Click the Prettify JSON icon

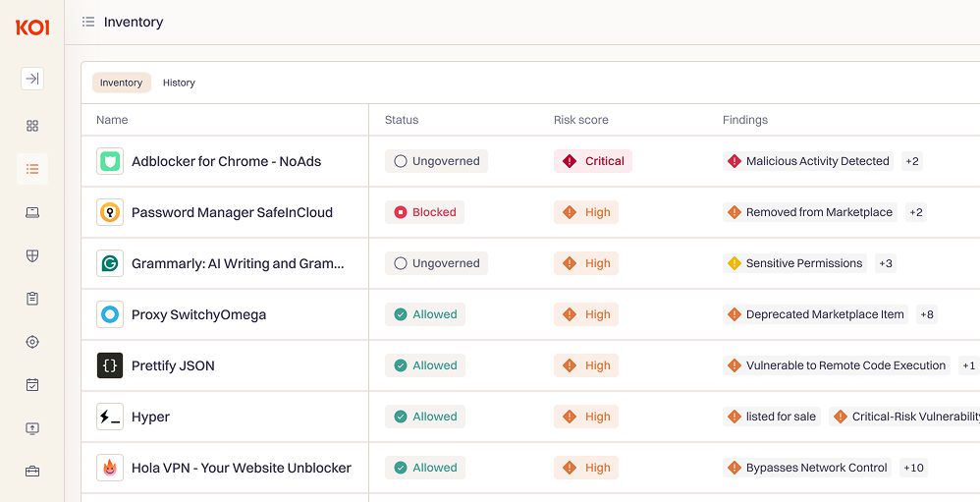click(x=110, y=365)
